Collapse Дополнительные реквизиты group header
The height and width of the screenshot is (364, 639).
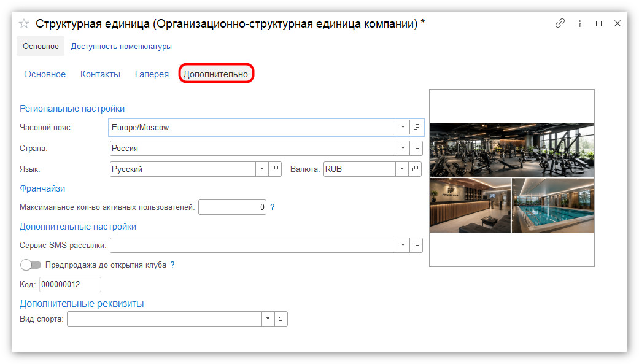pos(82,304)
